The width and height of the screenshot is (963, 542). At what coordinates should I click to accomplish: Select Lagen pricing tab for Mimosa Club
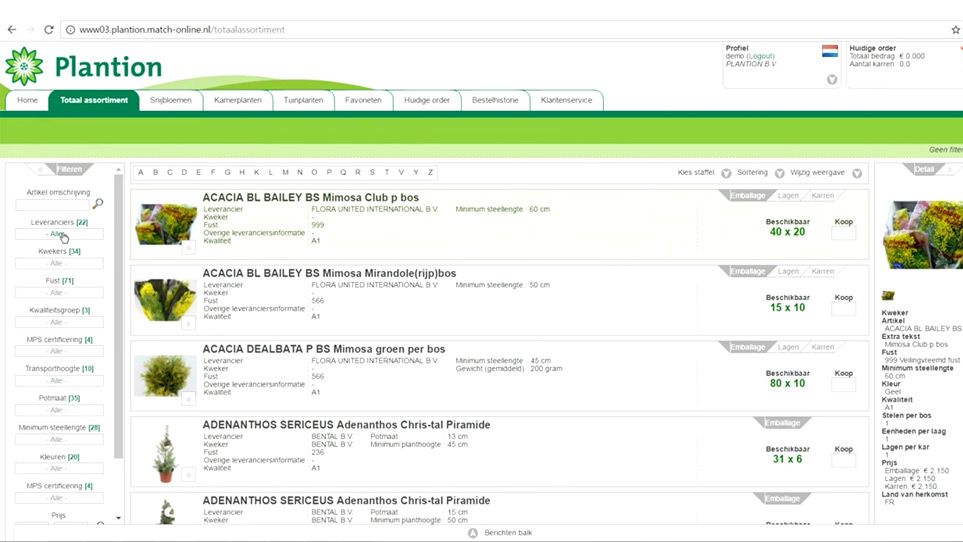click(788, 195)
